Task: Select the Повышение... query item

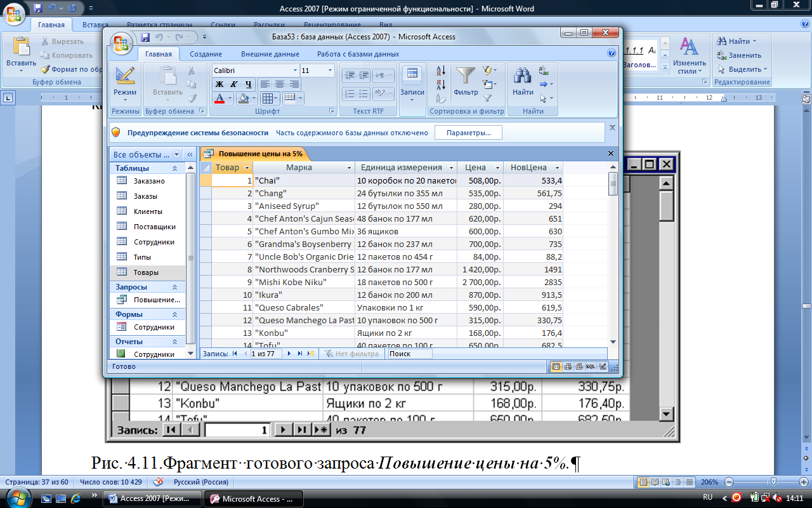Action: (x=148, y=300)
